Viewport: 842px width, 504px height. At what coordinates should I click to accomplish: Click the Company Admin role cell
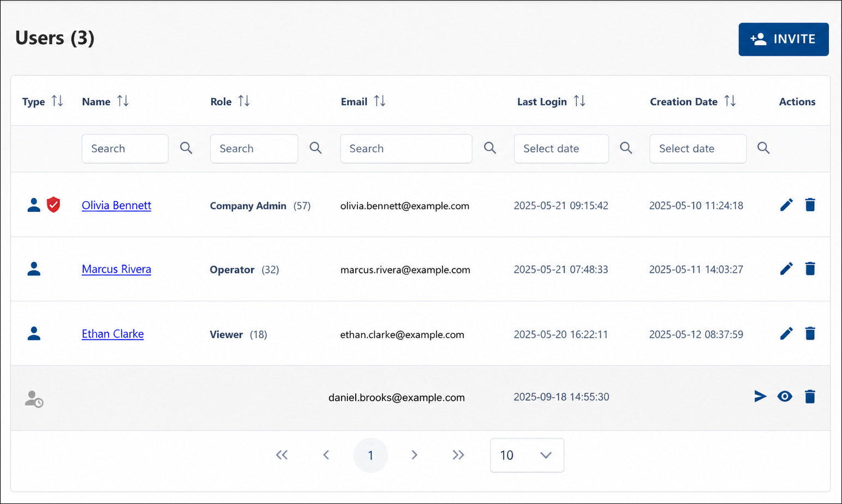pyautogui.click(x=260, y=206)
